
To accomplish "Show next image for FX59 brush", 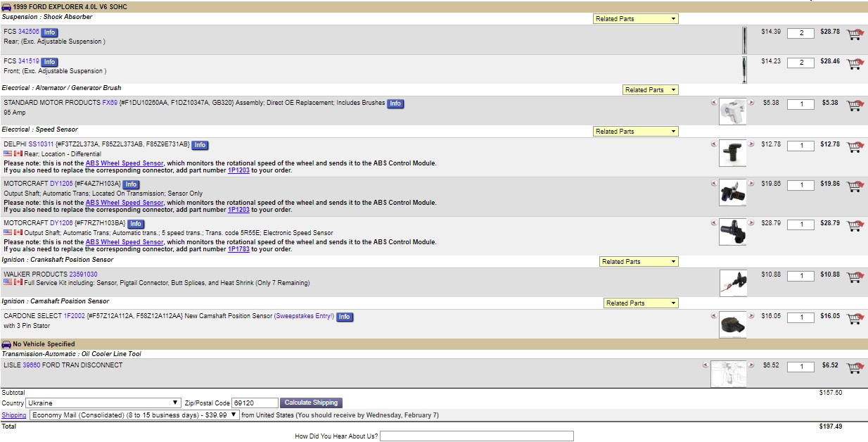I will point(751,103).
